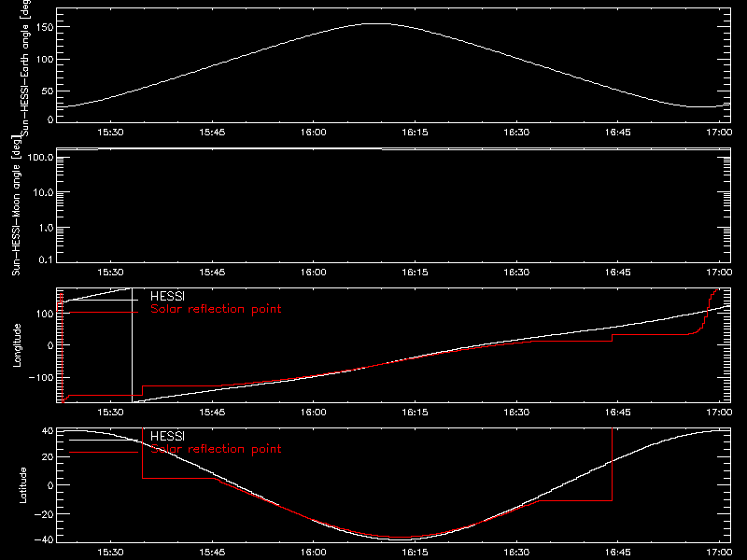Select Solar reflection point legend text in the Latitude plot
This screenshot has width=747, height=560.
(216, 449)
